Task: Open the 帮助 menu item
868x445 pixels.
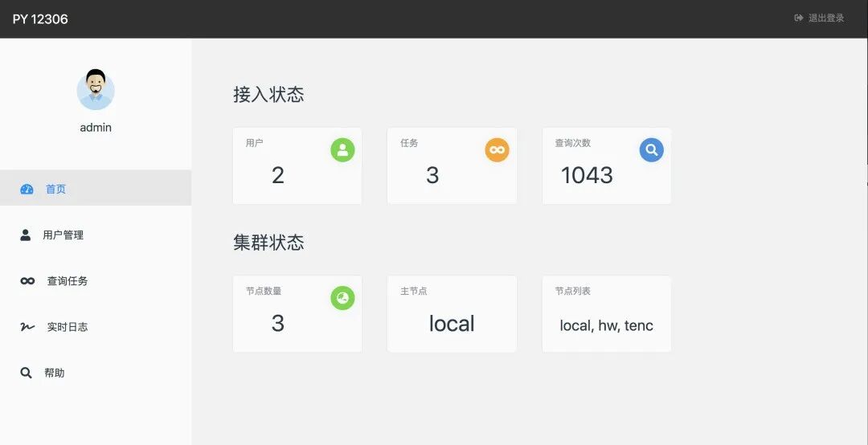Action: 96,373
